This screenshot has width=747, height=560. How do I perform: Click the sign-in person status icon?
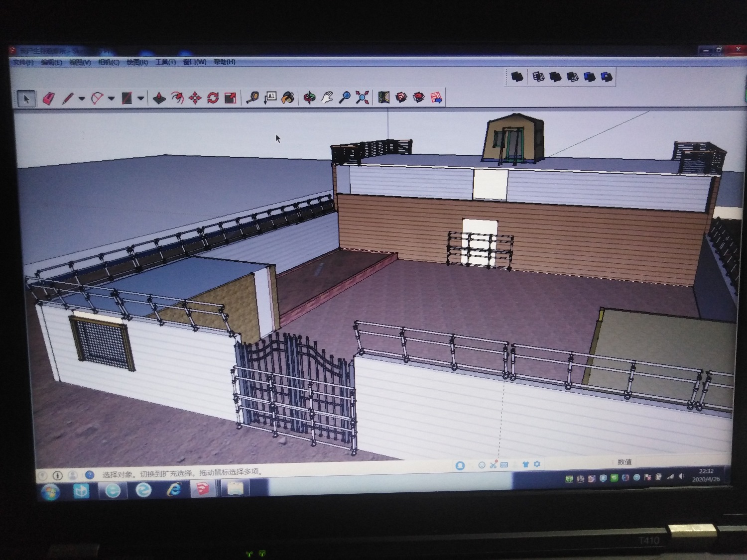click(73, 475)
